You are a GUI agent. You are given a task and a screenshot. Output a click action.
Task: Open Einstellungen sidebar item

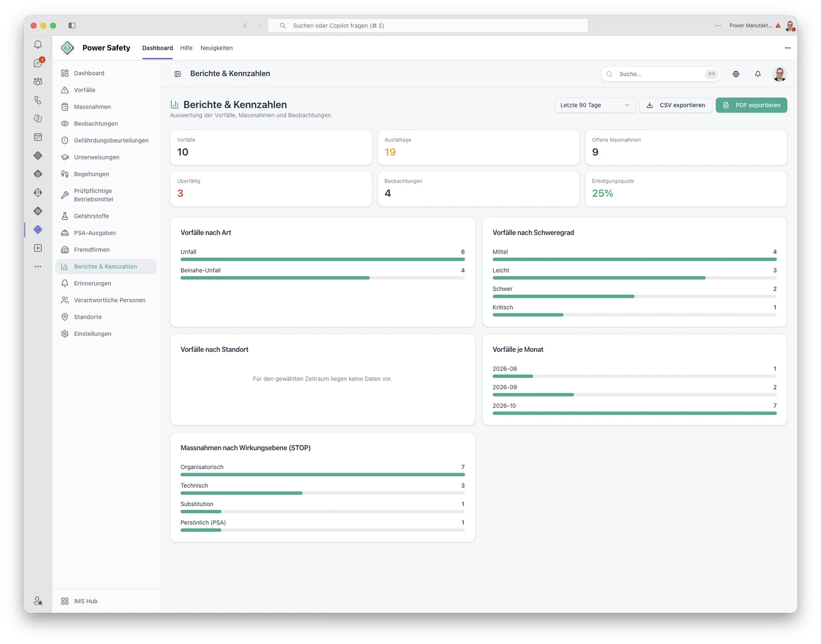106,334
